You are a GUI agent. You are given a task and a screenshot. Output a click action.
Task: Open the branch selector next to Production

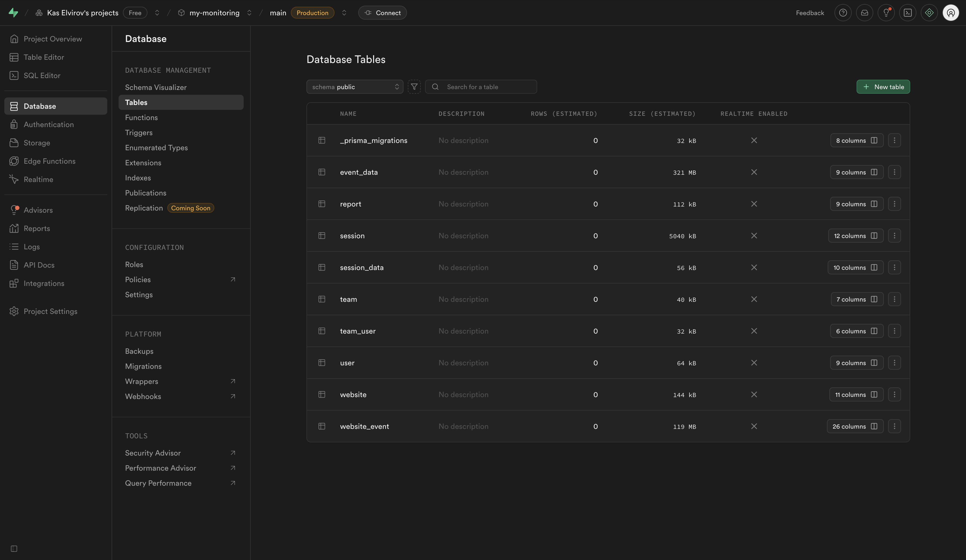click(344, 13)
